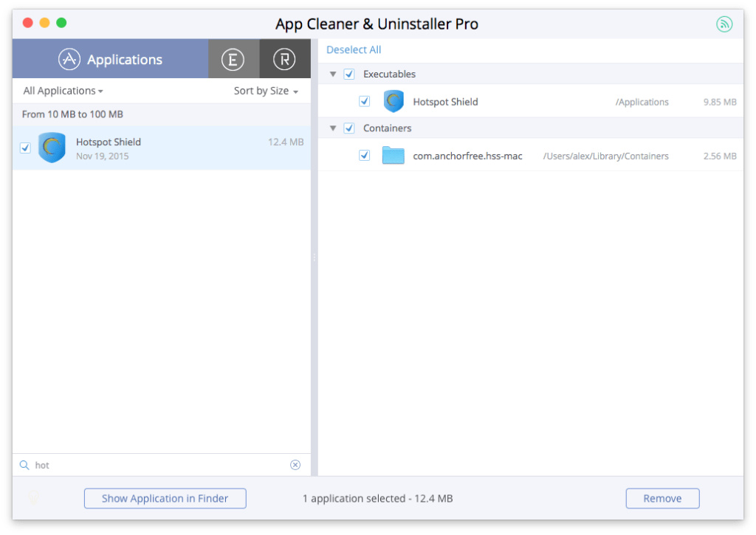Collapse the Containers group

point(333,128)
